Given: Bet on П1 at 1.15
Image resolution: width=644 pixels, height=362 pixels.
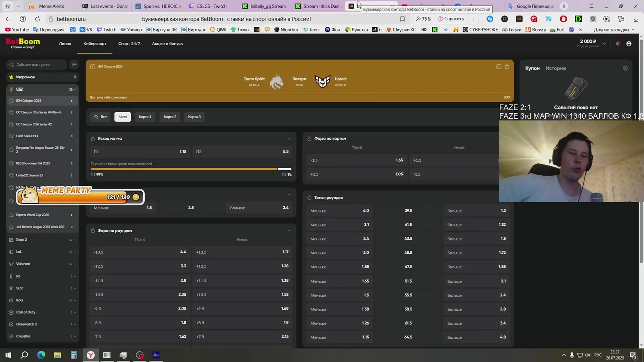Looking at the screenshot, I should (139, 151).
